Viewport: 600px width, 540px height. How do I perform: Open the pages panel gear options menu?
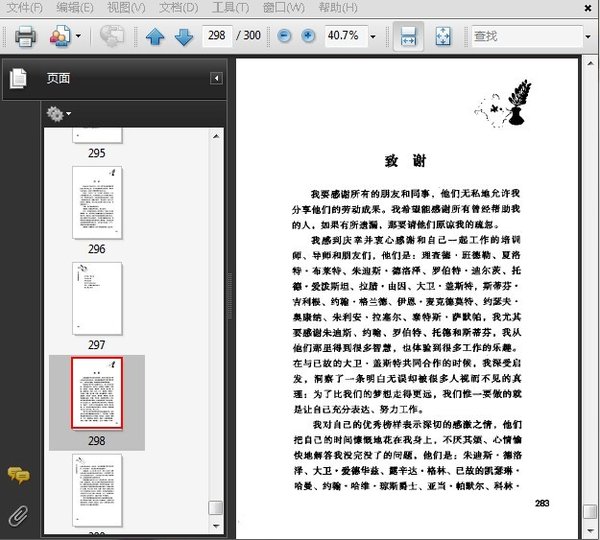tap(59, 114)
